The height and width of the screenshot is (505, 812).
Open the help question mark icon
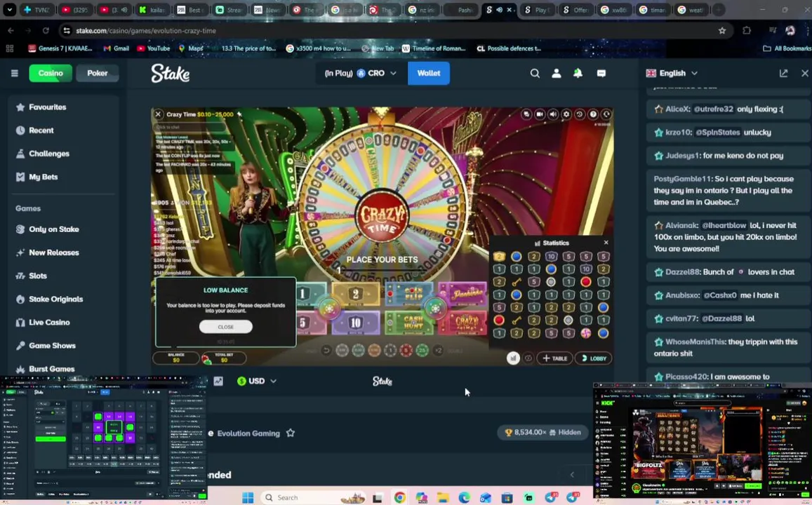(x=593, y=114)
